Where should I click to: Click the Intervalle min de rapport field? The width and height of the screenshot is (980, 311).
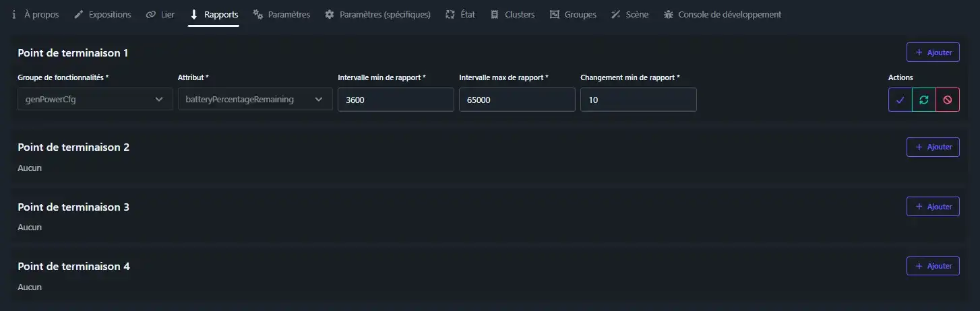(x=396, y=100)
